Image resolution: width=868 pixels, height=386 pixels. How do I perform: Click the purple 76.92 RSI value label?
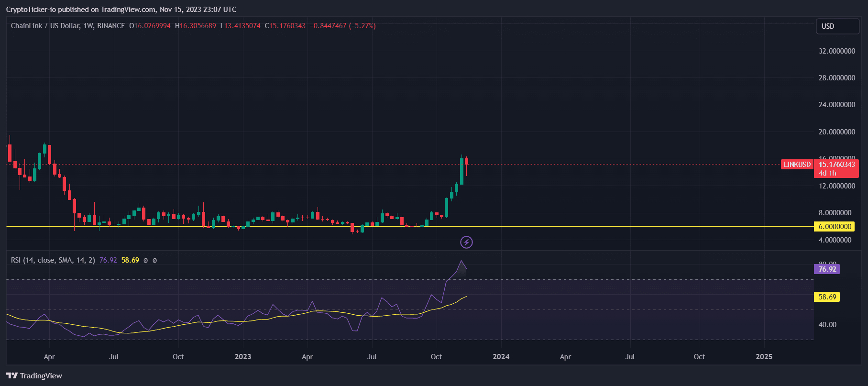point(827,269)
